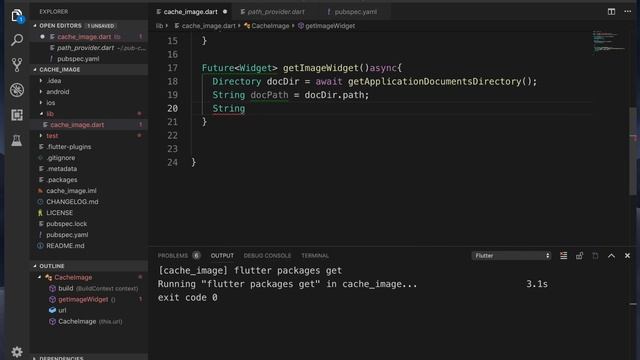The height and width of the screenshot is (360, 640).
Task: Switch to the Terminal tab
Action: click(315, 256)
